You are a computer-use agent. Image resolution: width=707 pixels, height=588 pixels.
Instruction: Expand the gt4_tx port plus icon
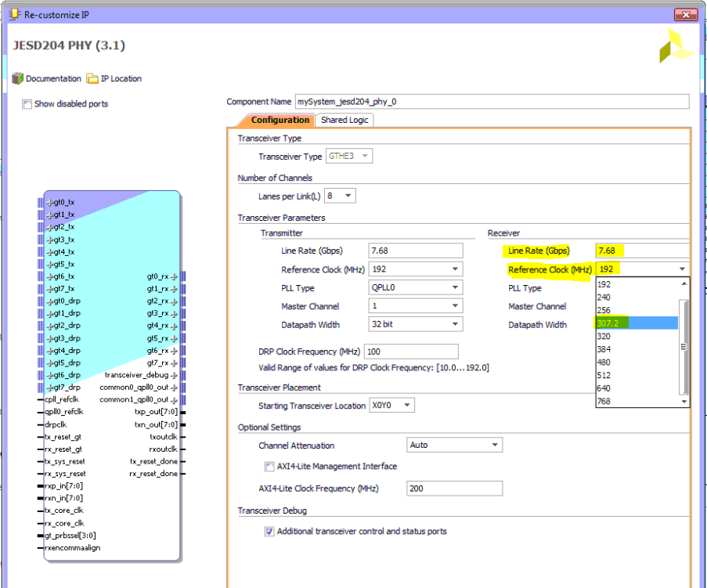pyautogui.click(x=49, y=252)
